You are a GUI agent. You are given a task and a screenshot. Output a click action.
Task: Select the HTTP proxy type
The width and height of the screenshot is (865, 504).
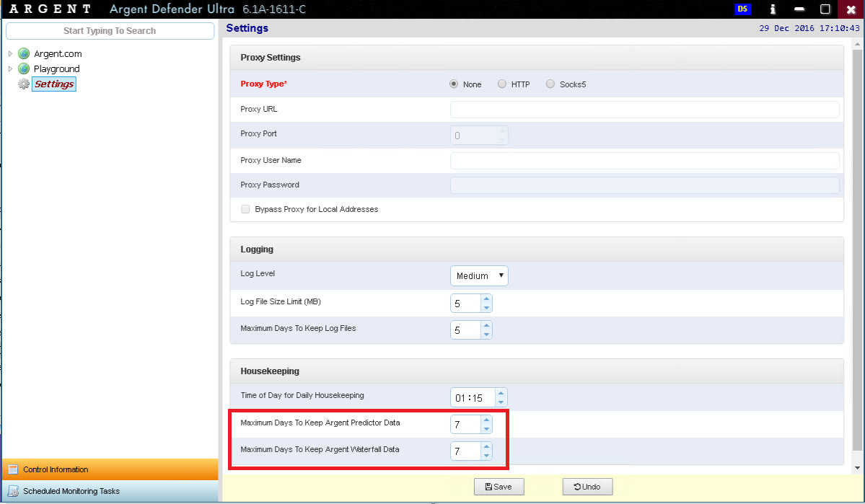(x=502, y=84)
